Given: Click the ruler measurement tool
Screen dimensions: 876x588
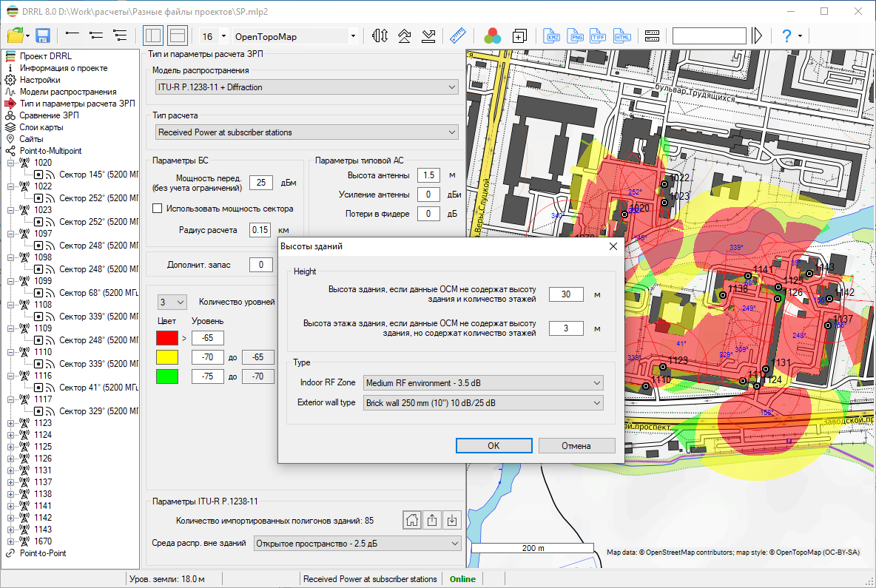Looking at the screenshot, I should [x=456, y=36].
